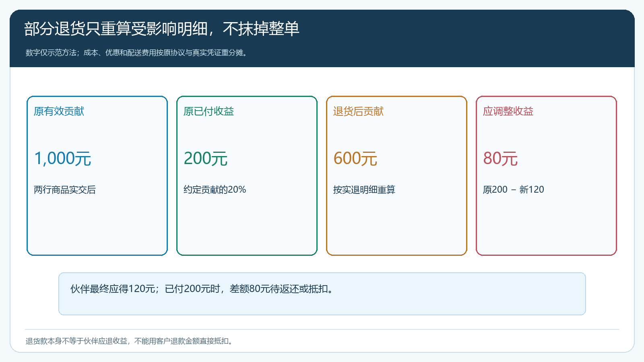Click the note 两行商品实交后
644x362 pixels.
point(65,189)
